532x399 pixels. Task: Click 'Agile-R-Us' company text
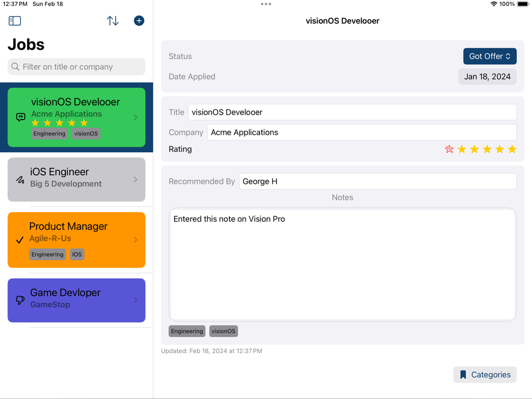(50, 238)
